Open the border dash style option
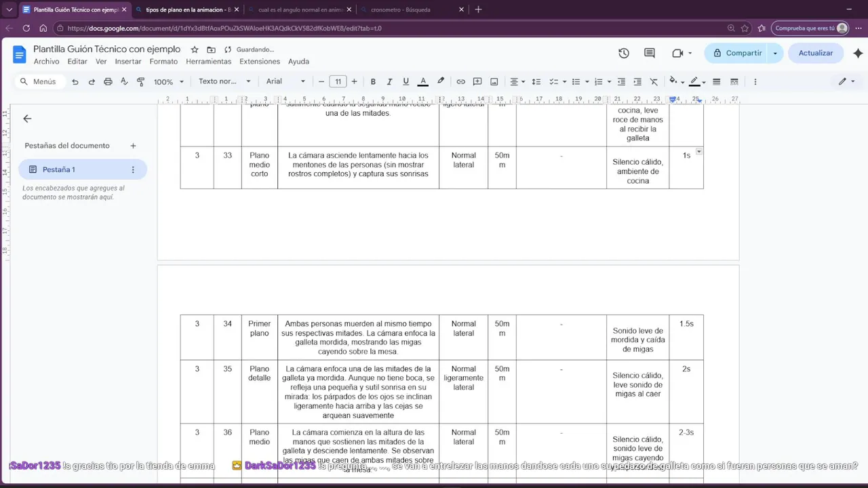Viewport: 868px width, 488px height. click(734, 81)
